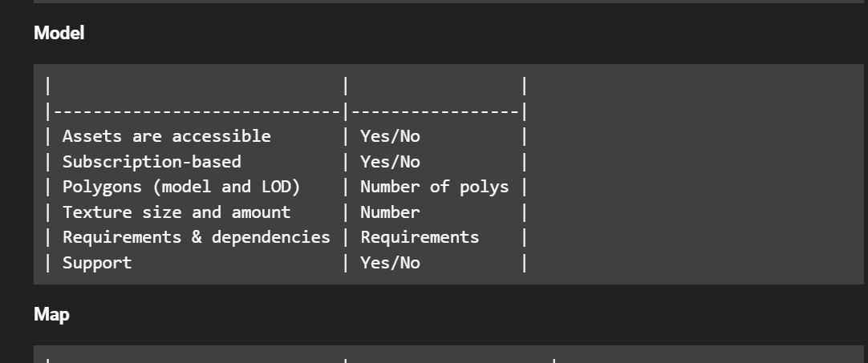Image resolution: width=868 pixels, height=363 pixels.
Task: Select the 'Texture size and amount' label
Action: (176, 212)
